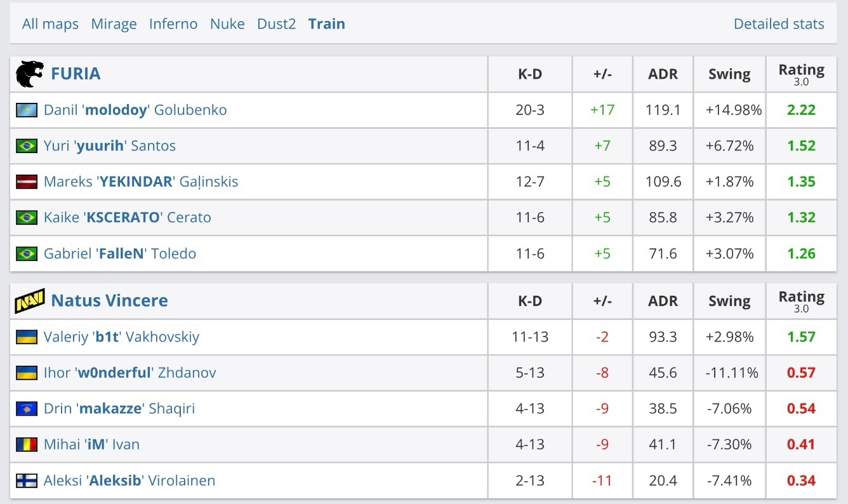Click the Romanian flag beside iM

click(x=27, y=444)
